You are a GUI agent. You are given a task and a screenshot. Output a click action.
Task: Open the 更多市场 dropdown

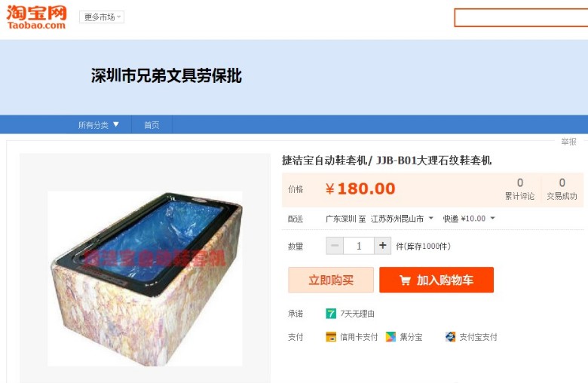[x=102, y=17]
